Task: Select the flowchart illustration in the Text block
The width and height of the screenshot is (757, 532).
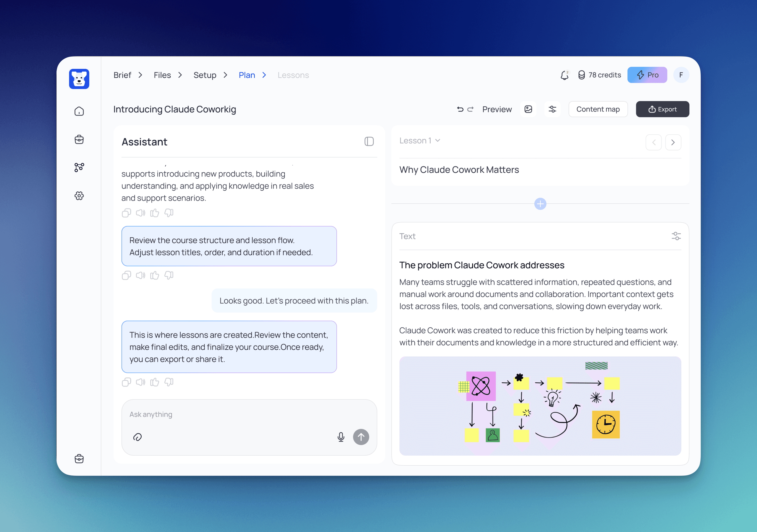Action: pyautogui.click(x=540, y=406)
